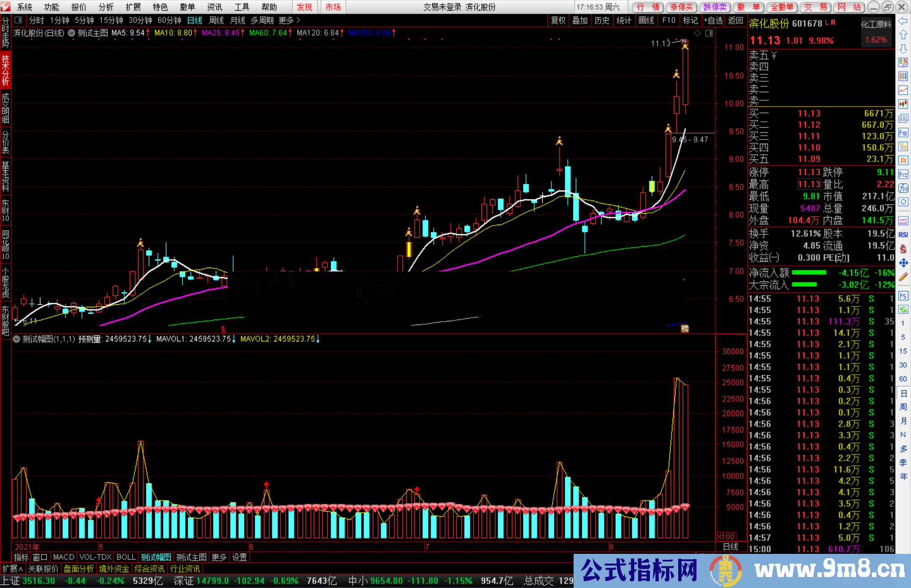Click the trend line chart icon in sidebar
Screen dimensions: 911x588
click(x=903, y=90)
